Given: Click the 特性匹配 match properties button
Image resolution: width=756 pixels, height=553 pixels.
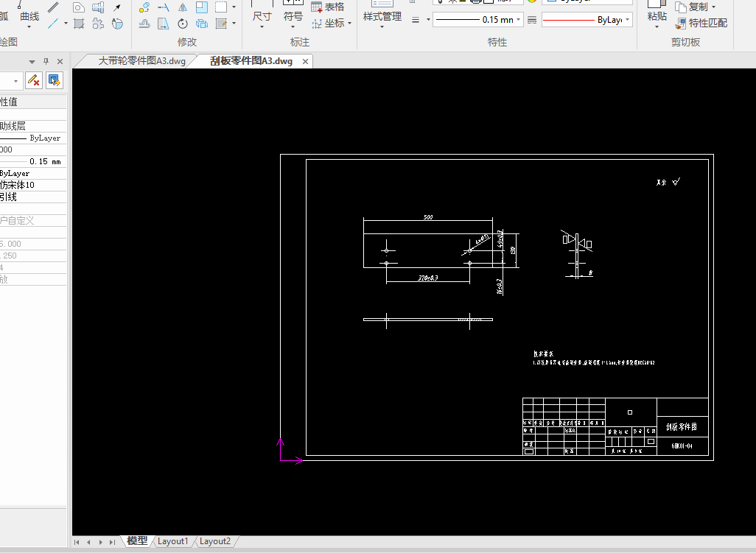Looking at the screenshot, I should [x=701, y=24].
